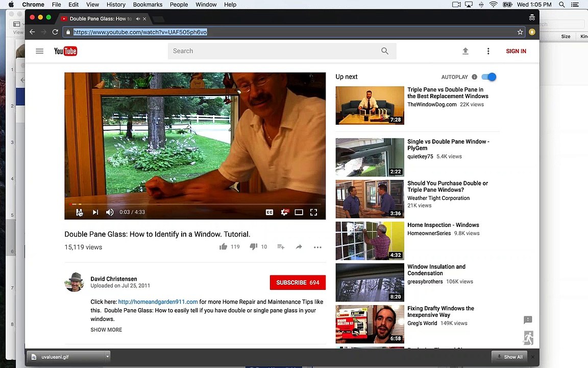Mute the video volume speaker icon
This screenshot has height=368, width=588.
[x=110, y=212]
